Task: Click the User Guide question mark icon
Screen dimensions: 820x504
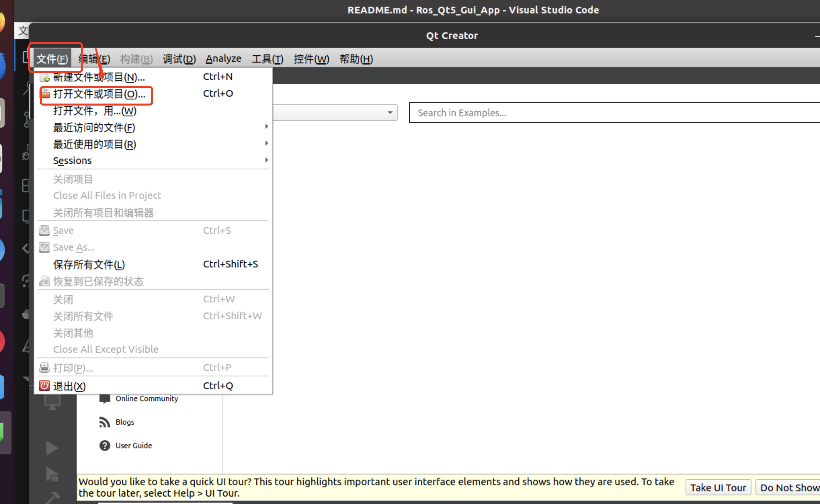Action: [105, 446]
